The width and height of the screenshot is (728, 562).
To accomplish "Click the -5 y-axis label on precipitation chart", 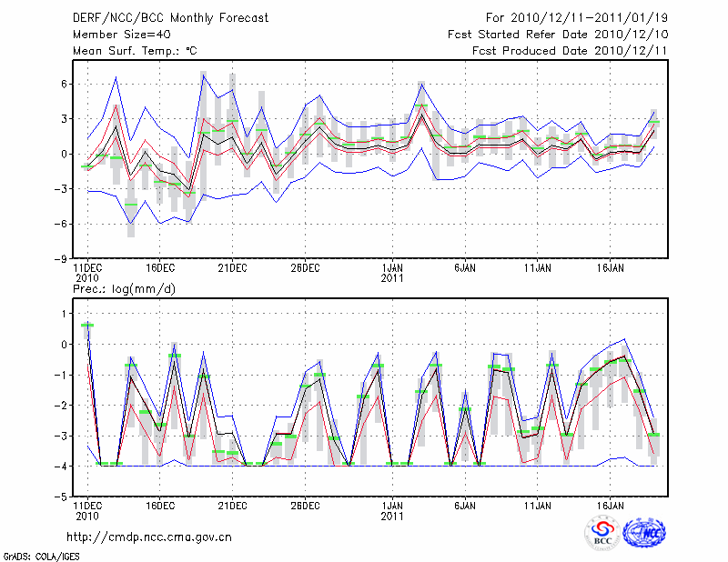I will 63,497.
